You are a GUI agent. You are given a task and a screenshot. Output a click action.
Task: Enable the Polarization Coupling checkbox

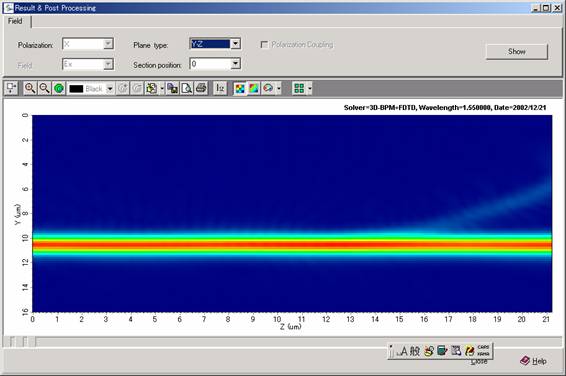(x=264, y=44)
